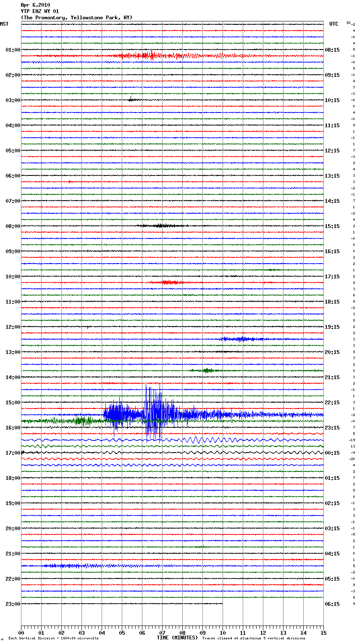Click the "06:00" MST time label
357x644 pixels.
coord(13,176)
